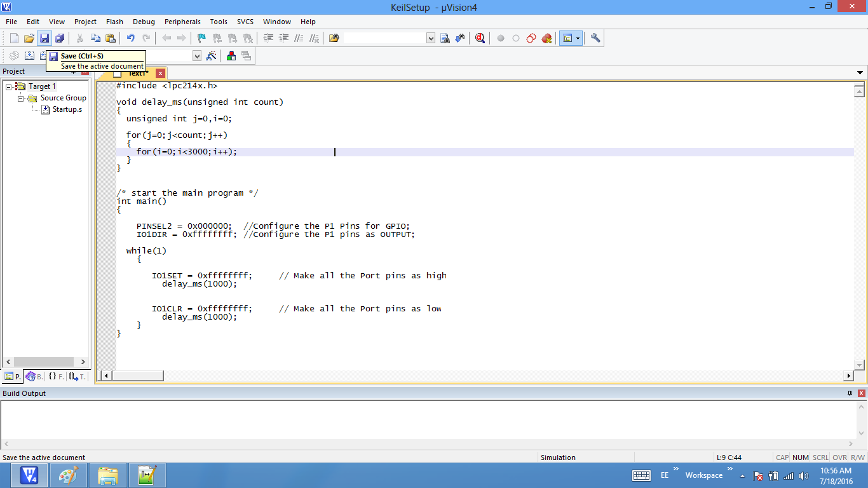Image resolution: width=868 pixels, height=488 pixels.
Task: Undo the last edit
Action: [x=131, y=38]
